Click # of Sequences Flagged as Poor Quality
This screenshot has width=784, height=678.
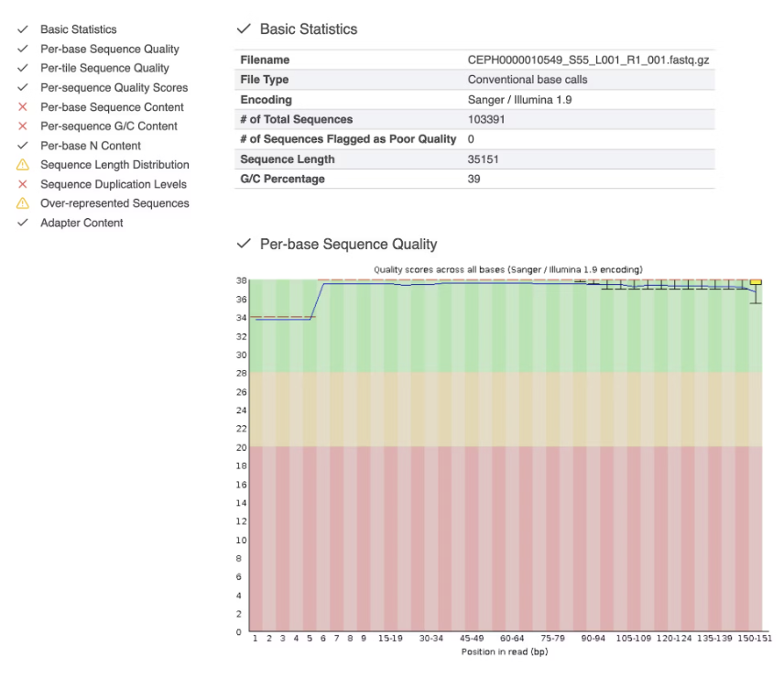pos(348,139)
